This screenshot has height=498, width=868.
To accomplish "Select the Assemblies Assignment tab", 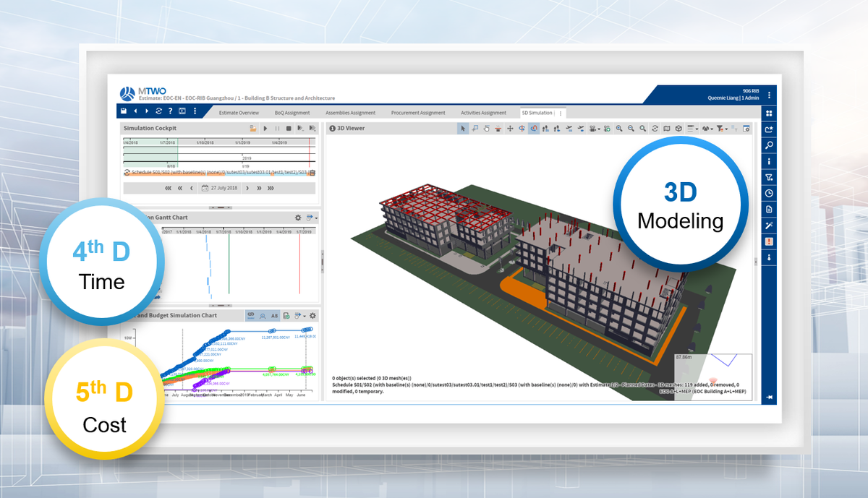I will pyautogui.click(x=350, y=113).
